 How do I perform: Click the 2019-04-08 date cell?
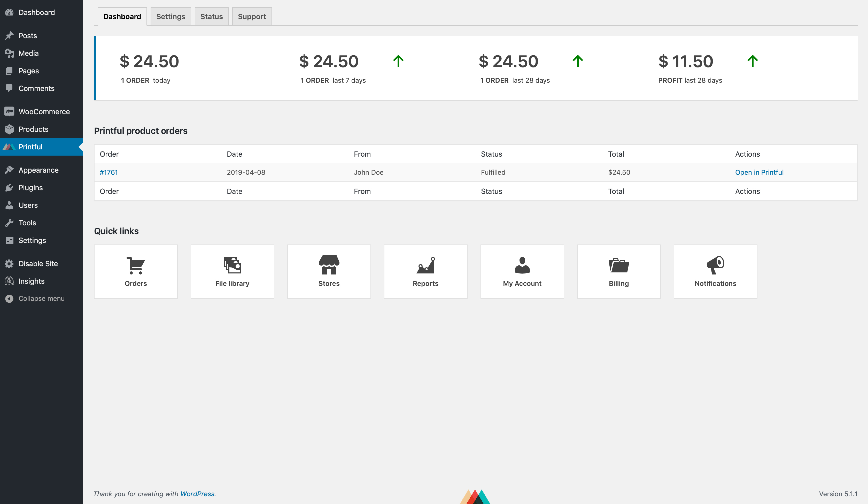tap(246, 172)
